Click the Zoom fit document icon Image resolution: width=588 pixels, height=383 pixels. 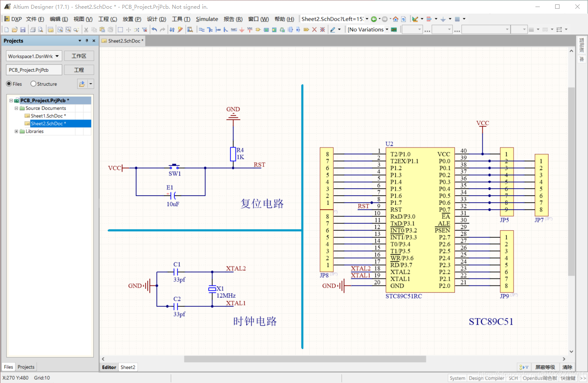click(x=60, y=30)
